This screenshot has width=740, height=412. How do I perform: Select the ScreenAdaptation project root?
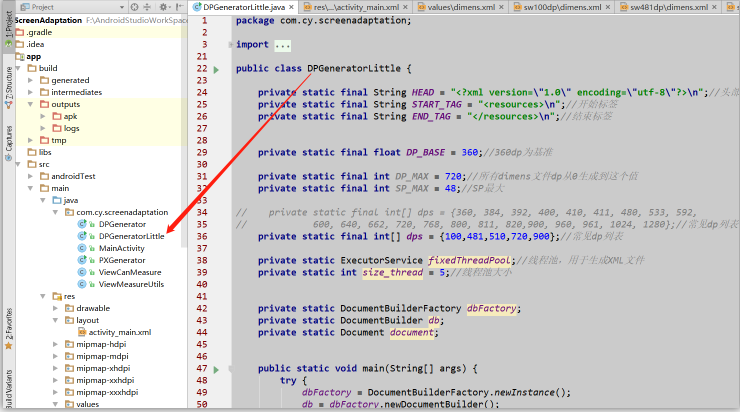[x=48, y=20]
